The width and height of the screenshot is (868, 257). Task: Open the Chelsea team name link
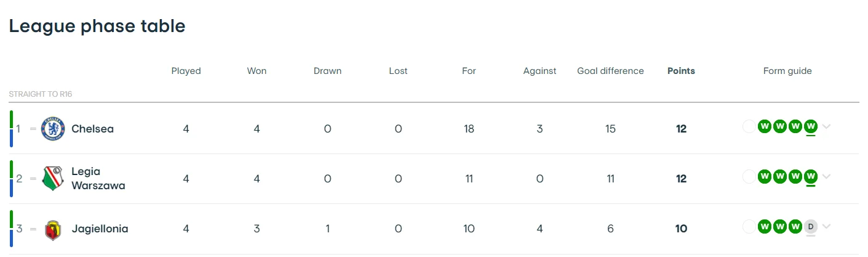coord(92,129)
